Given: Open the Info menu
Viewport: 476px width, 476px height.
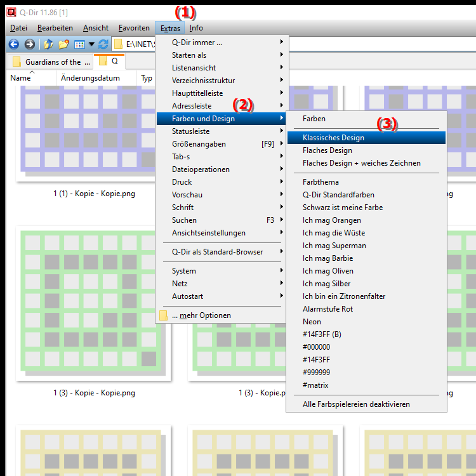Looking at the screenshot, I should click(196, 28).
